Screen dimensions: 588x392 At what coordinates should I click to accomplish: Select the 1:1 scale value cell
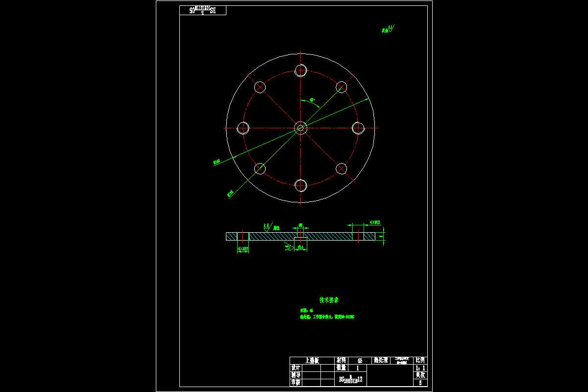pos(420,367)
